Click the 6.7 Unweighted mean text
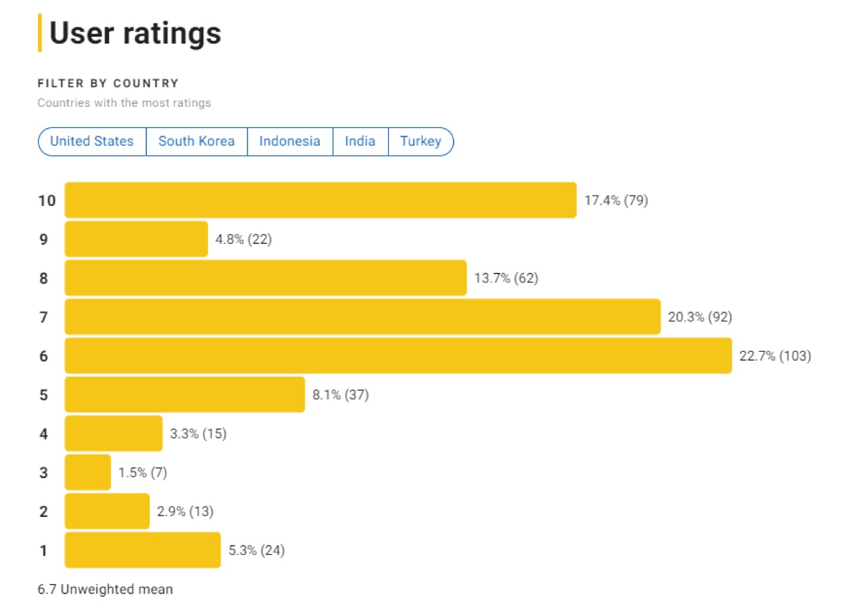This screenshot has width=844, height=616. tap(105, 589)
